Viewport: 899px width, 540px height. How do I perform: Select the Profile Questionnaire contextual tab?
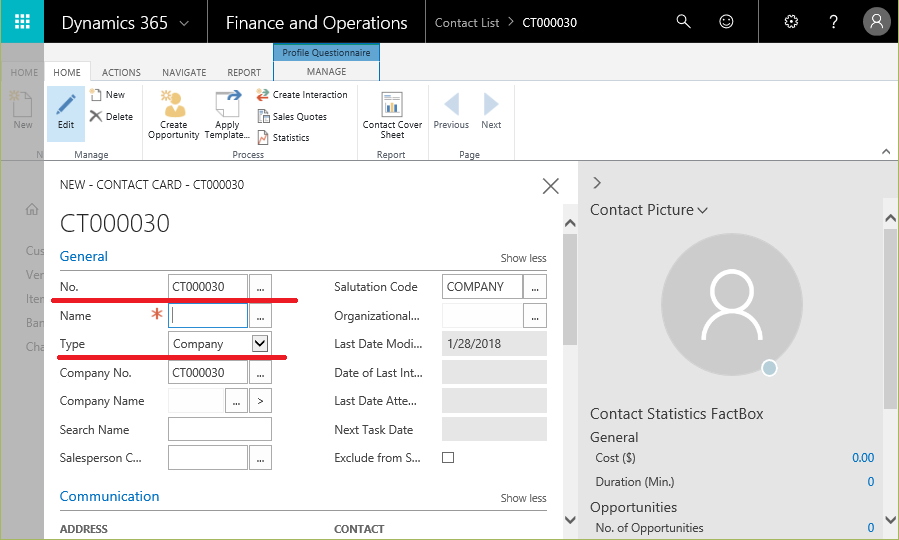pyautogui.click(x=326, y=52)
